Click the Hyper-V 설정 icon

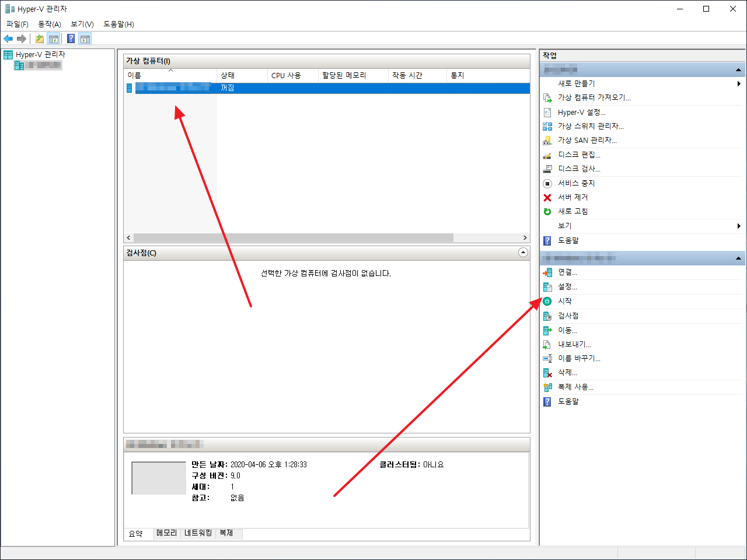coord(547,112)
